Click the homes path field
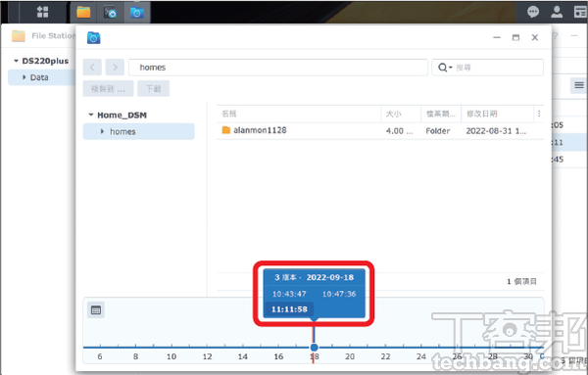588x375 pixels. click(278, 68)
